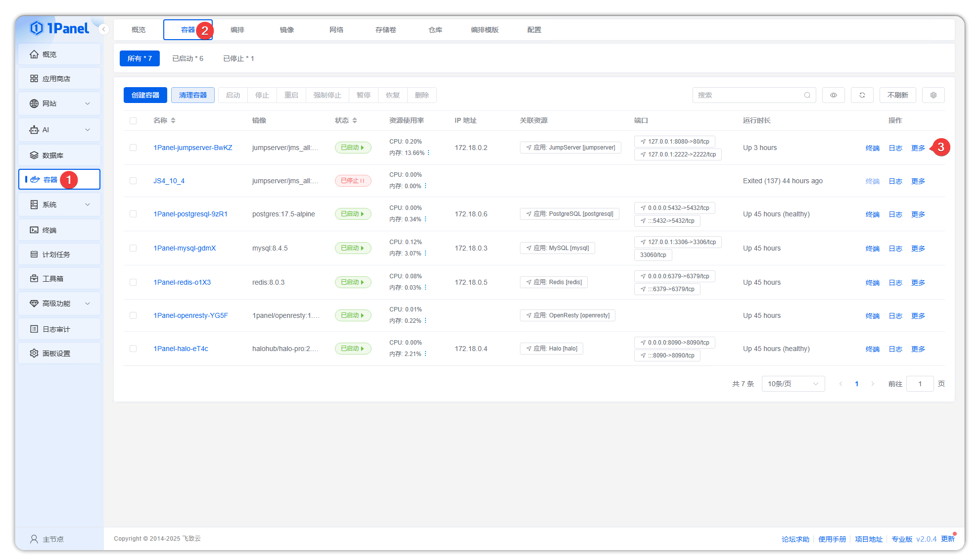Click the refresh icon button
980x560 pixels.
coord(862,95)
